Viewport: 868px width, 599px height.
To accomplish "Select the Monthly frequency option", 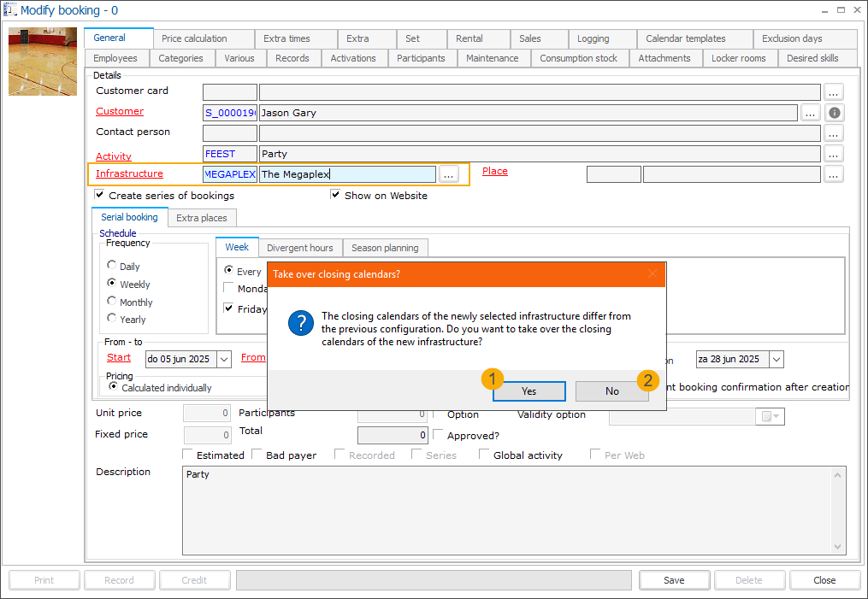I will 112,302.
